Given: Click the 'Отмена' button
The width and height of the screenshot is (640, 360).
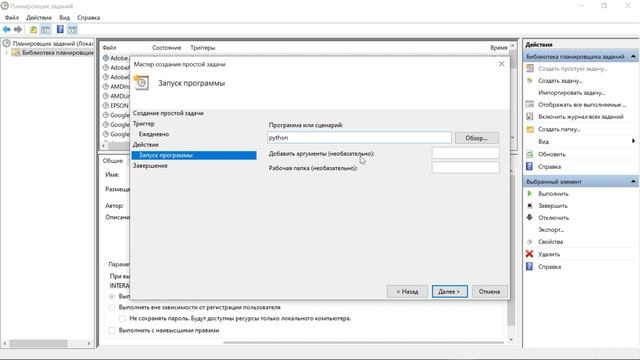Looking at the screenshot, I should pyautogui.click(x=489, y=291).
